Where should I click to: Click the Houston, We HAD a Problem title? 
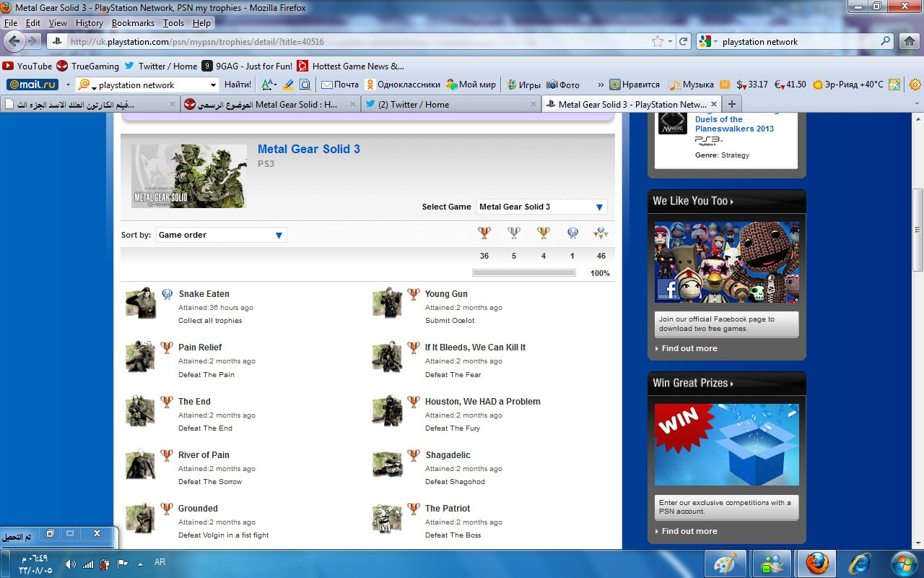483,402
